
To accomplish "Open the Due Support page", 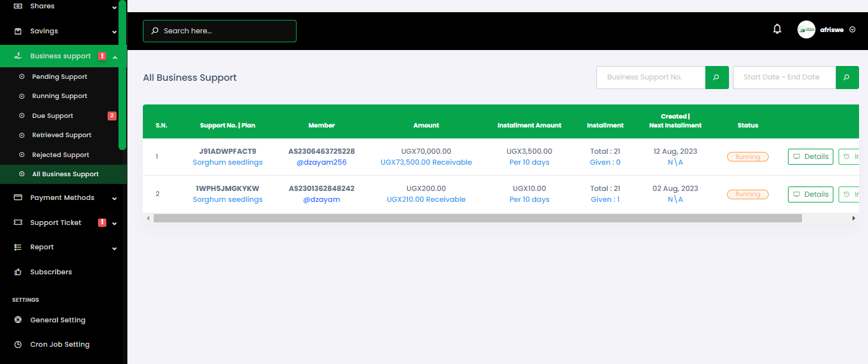I will click(53, 116).
